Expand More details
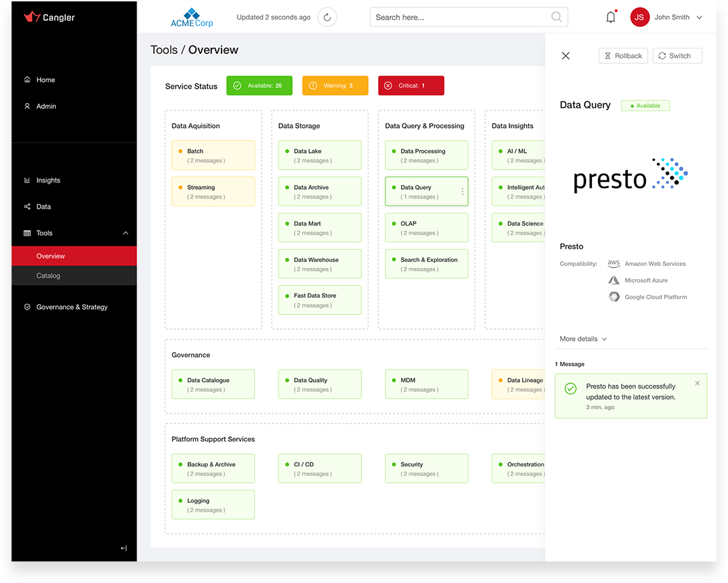The image size is (728, 583). [583, 339]
